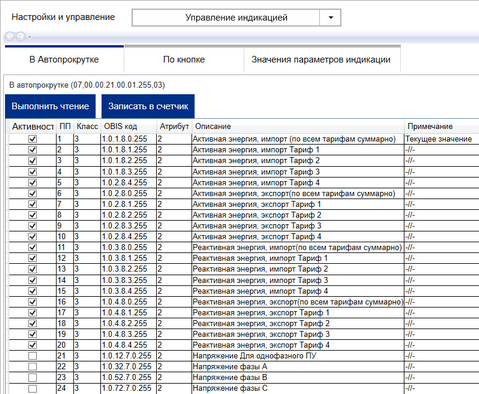Open the Управление индикацией dropdown arrow
Screen dimensions: 479x394
coord(330,18)
